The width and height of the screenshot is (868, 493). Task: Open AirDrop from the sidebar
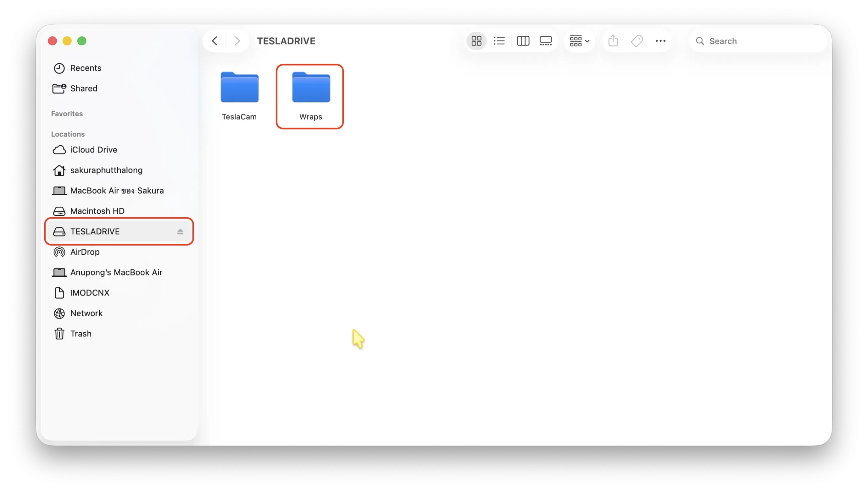point(85,252)
